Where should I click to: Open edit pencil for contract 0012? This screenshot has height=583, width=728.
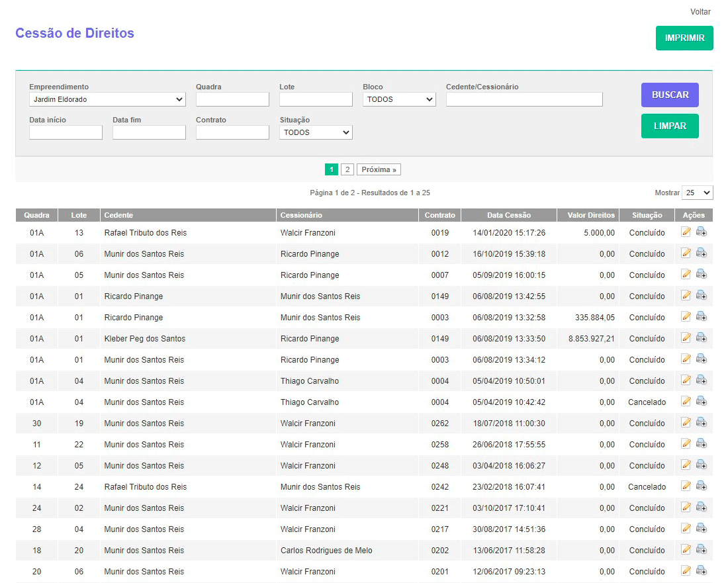pos(686,253)
